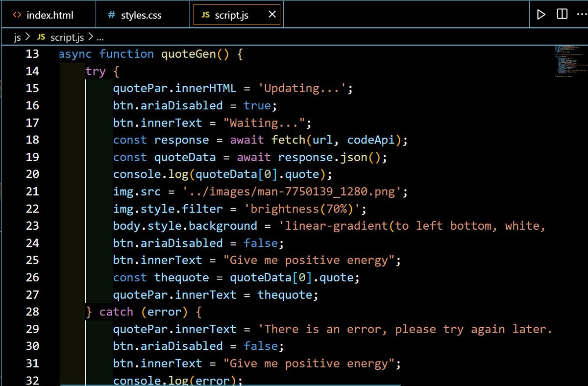Click 'body.style.background' on line 23
Image resolution: width=588 pixels, height=386 pixels.
185,226
